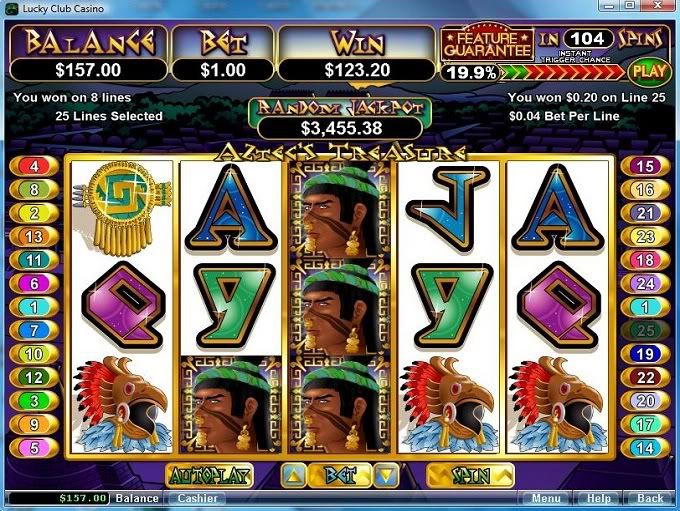Open the Menu option

click(546, 498)
